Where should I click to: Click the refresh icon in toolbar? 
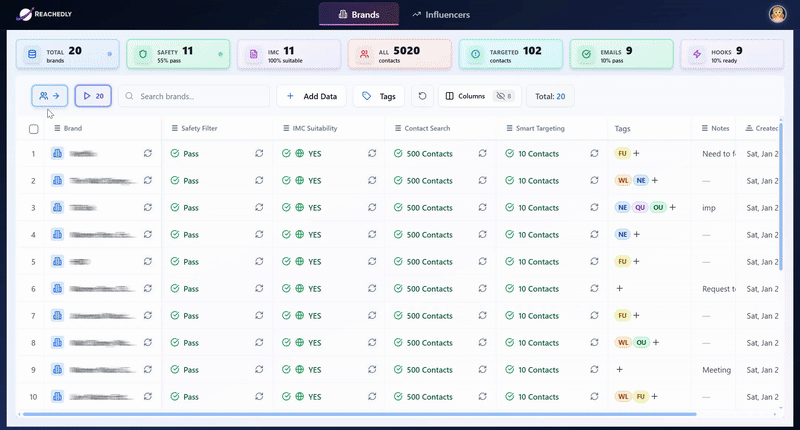point(422,96)
